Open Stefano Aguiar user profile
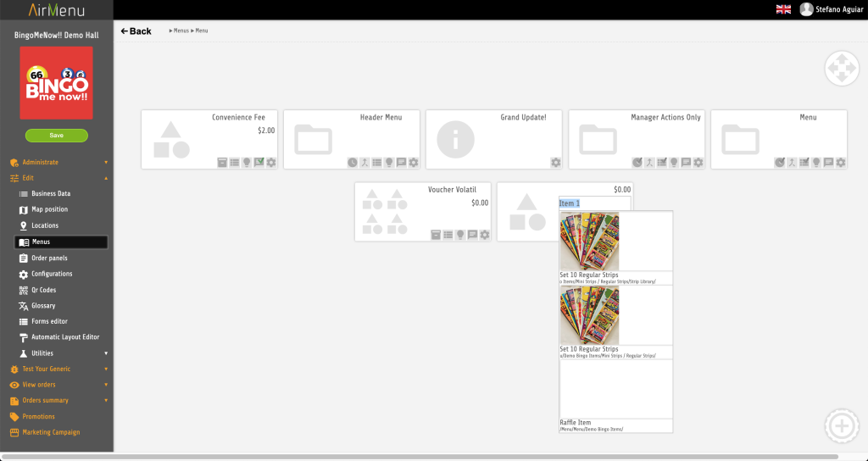This screenshot has width=868, height=461. 832,9
